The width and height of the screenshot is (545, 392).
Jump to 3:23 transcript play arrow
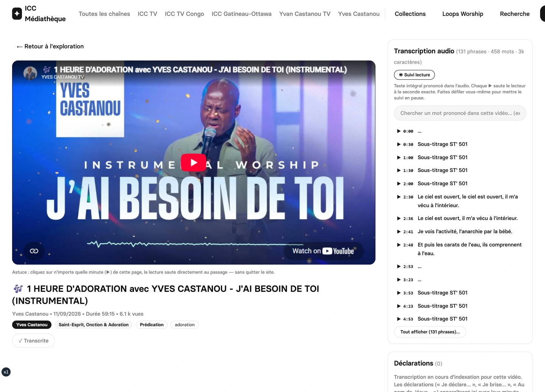click(399, 280)
